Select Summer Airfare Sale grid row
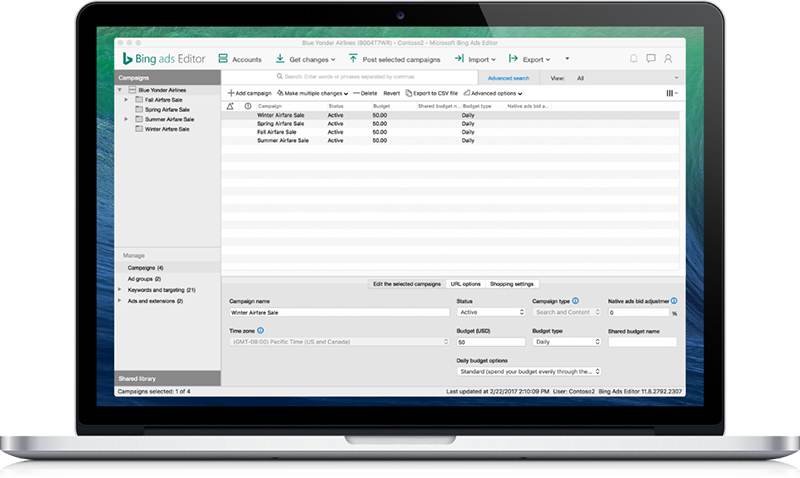Viewport: 800px width, 478px height. [450, 140]
